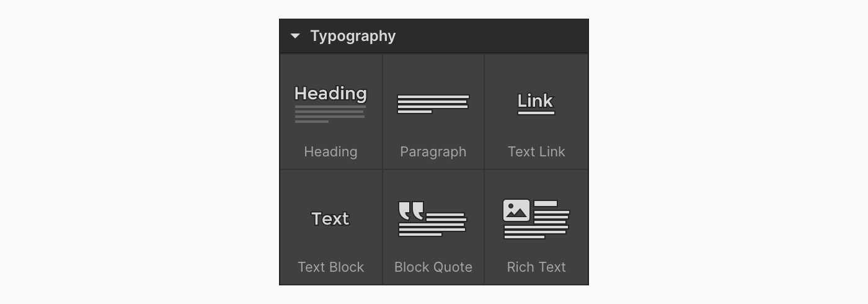Image resolution: width=868 pixels, height=304 pixels.
Task: Click the bold Heading word in Heading icon
Action: click(x=330, y=94)
